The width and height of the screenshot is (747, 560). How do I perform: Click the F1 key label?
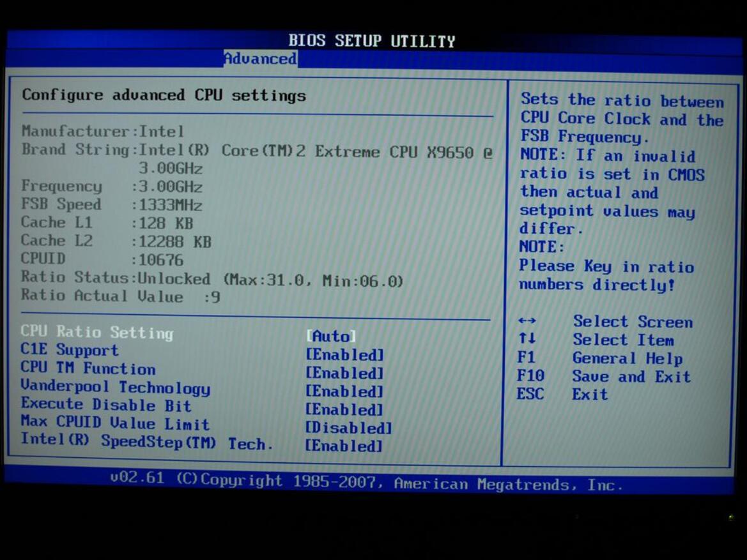click(527, 357)
